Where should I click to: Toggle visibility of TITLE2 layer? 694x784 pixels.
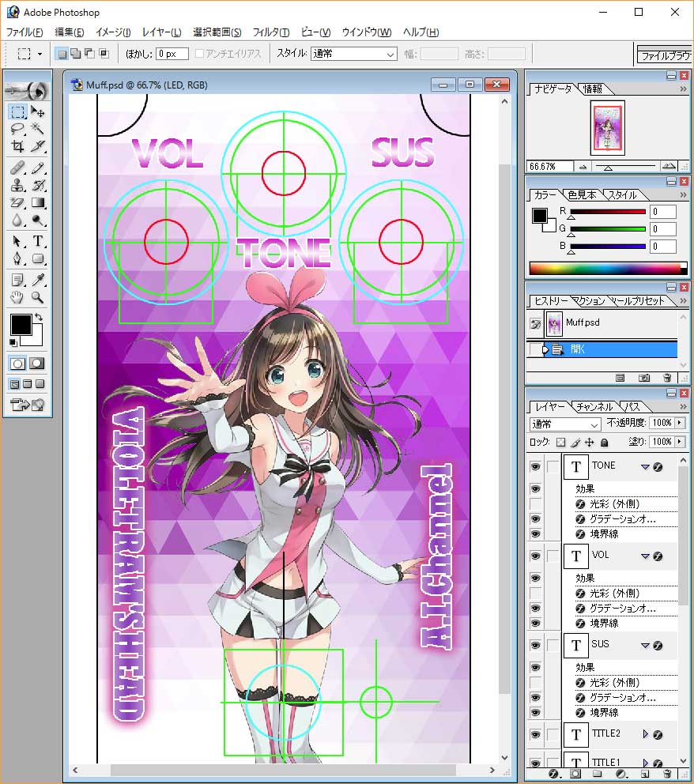(535, 734)
